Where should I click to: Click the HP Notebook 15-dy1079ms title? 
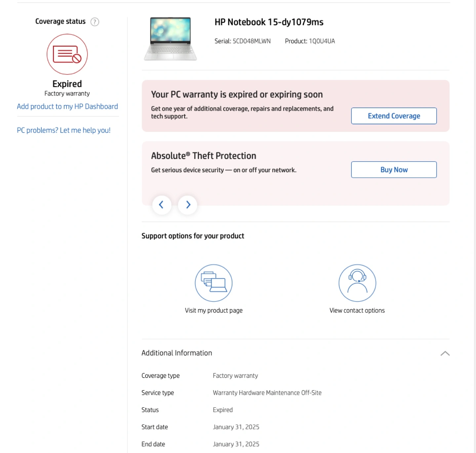[x=269, y=22]
